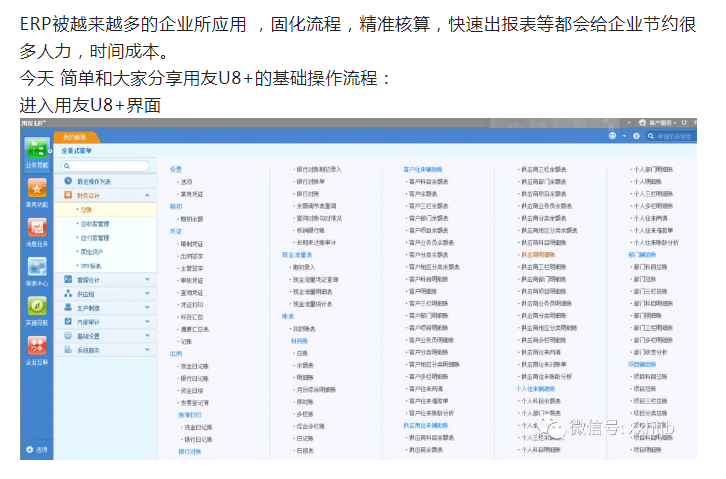Image resolution: width=726 pixels, height=479 pixels.
Task: Open the 企业互联 enterprise connect icon
Action: pos(37,346)
